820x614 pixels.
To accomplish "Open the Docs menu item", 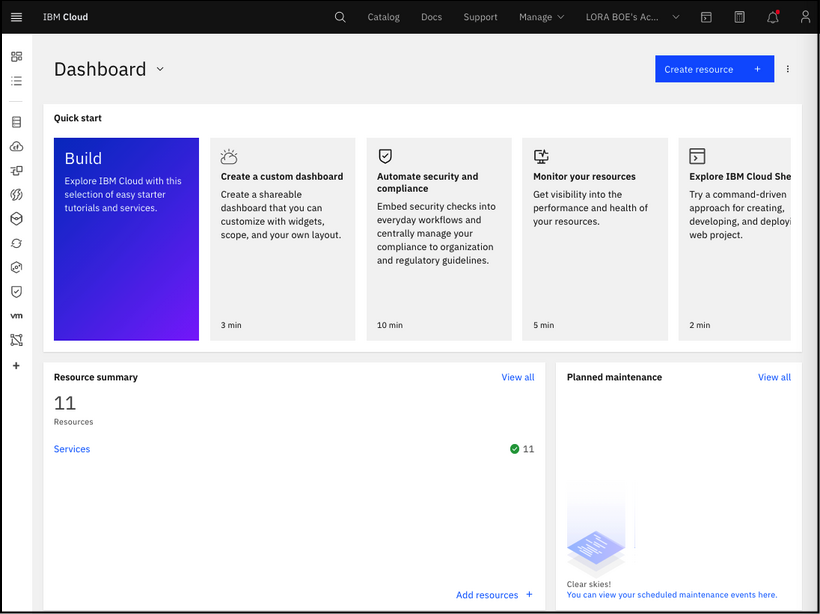I will 431,17.
